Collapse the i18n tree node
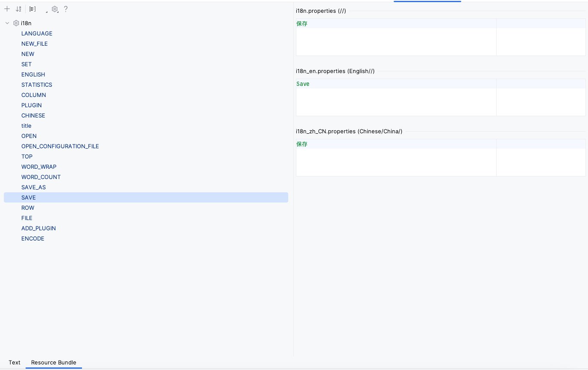 [x=7, y=23]
